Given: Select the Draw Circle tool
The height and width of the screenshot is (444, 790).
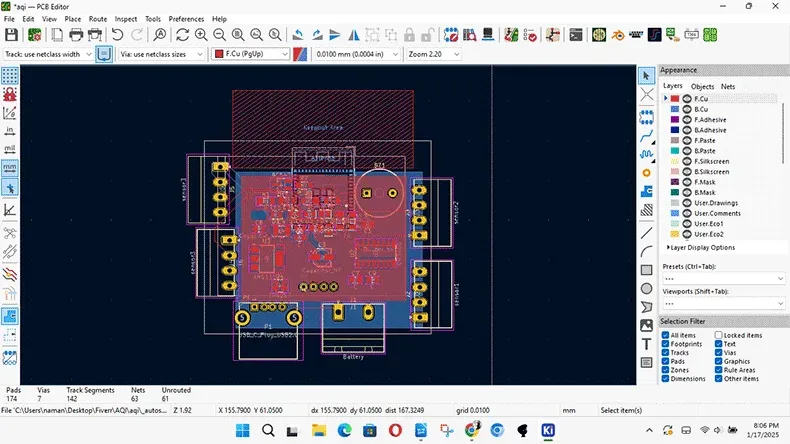Looking at the screenshot, I should 646,289.
